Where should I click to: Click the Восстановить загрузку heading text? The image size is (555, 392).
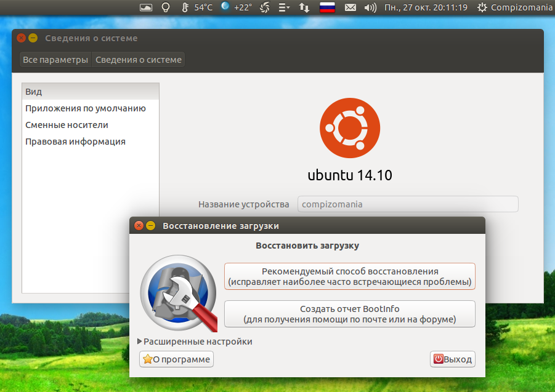(307, 246)
